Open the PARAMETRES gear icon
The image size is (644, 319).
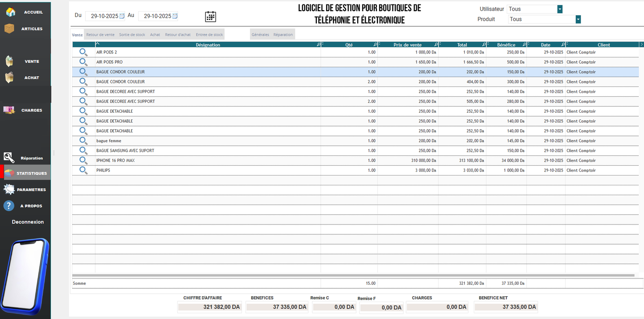(9, 189)
